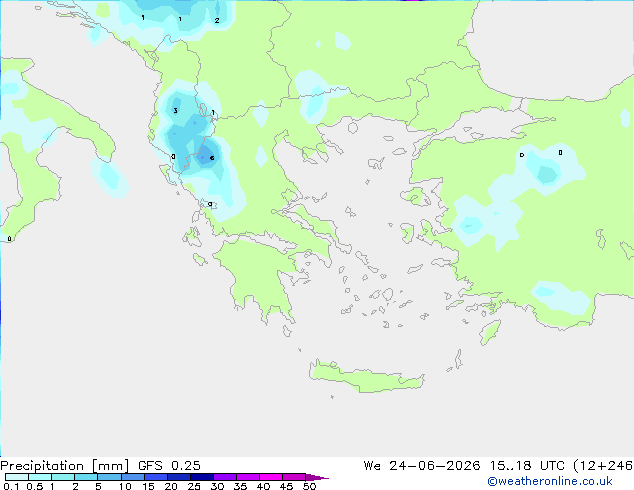
Task: Click the '45' legend value label
Action: [286, 486]
